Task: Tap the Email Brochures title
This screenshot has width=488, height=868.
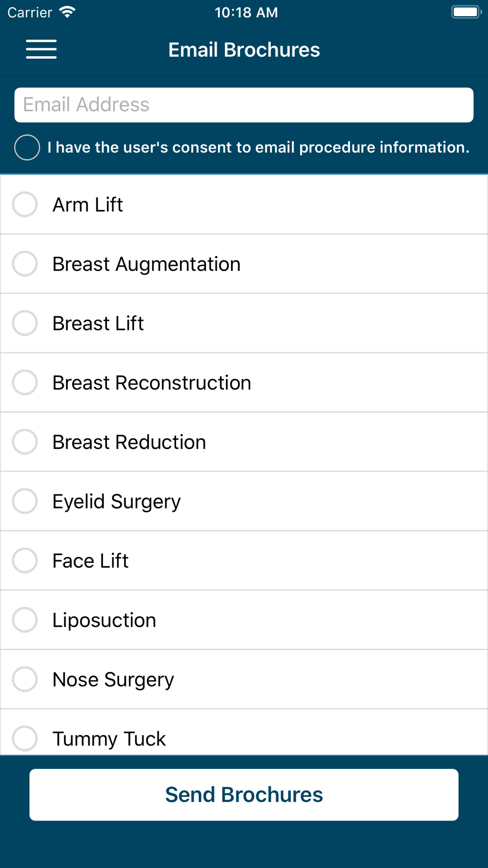Action: 244,50
